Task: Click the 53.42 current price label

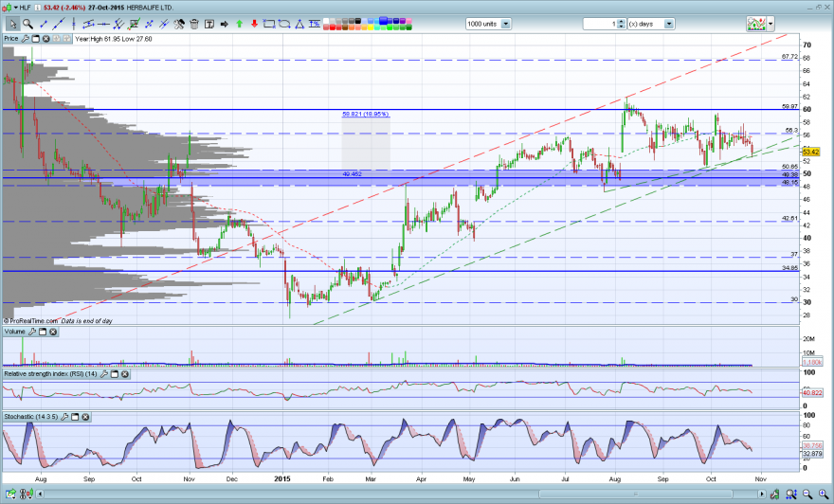Action: (x=812, y=152)
